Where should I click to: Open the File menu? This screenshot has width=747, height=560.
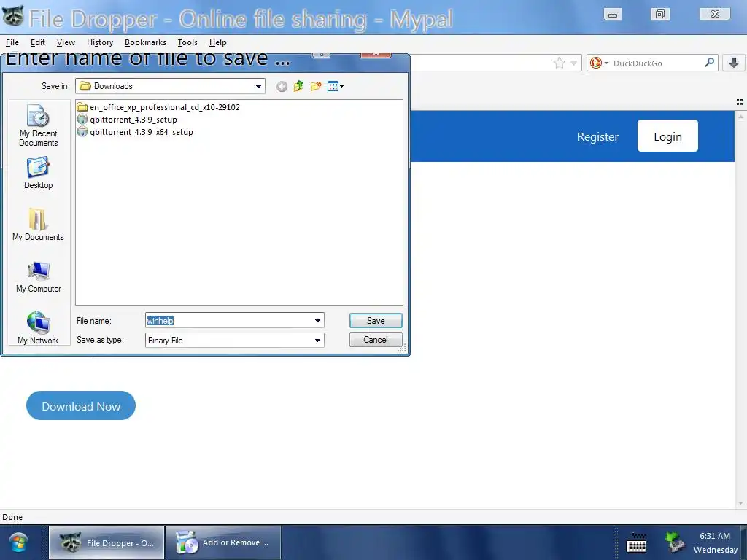12,42
